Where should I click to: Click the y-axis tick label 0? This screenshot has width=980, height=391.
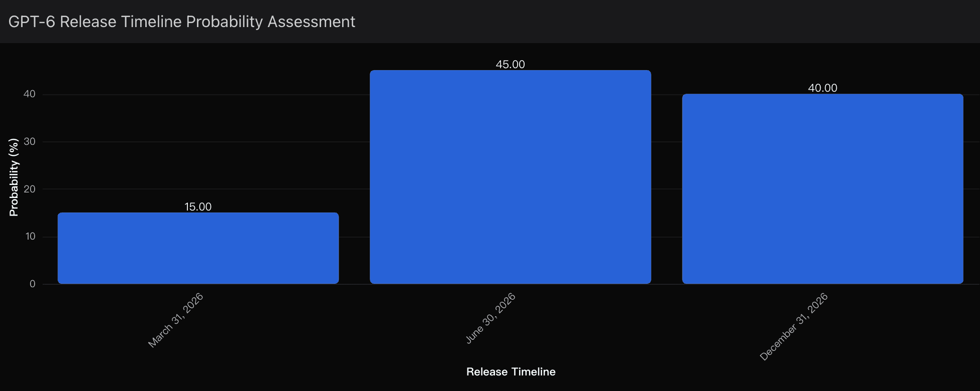[33, 284]
